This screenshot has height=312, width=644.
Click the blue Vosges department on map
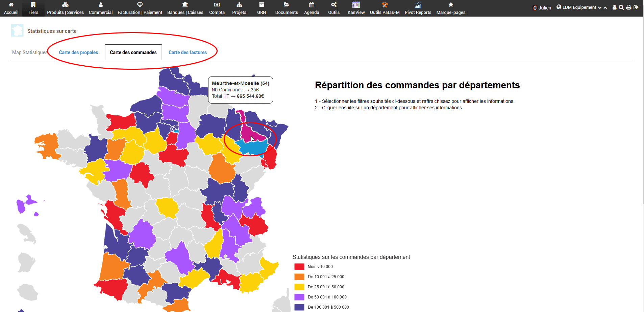(252, 147)
